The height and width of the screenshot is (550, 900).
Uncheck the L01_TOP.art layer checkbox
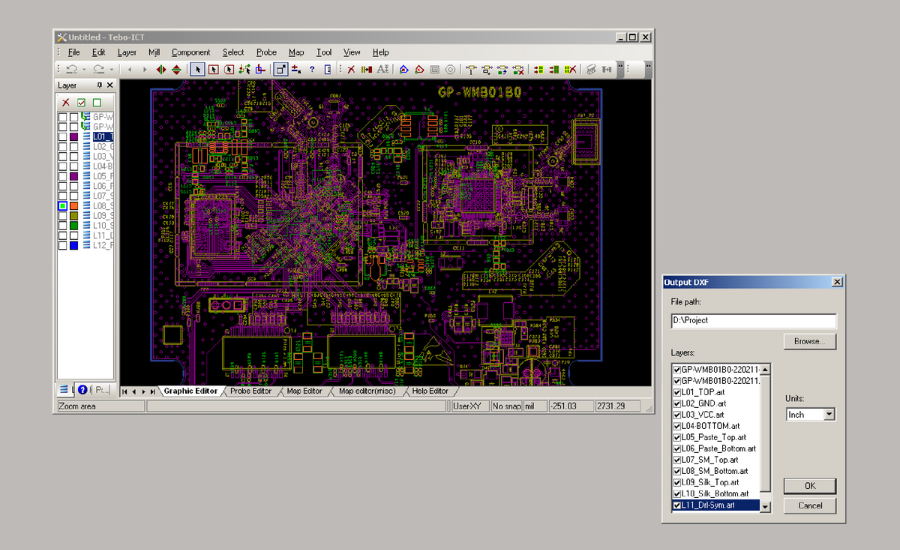(x=678, y=392)
